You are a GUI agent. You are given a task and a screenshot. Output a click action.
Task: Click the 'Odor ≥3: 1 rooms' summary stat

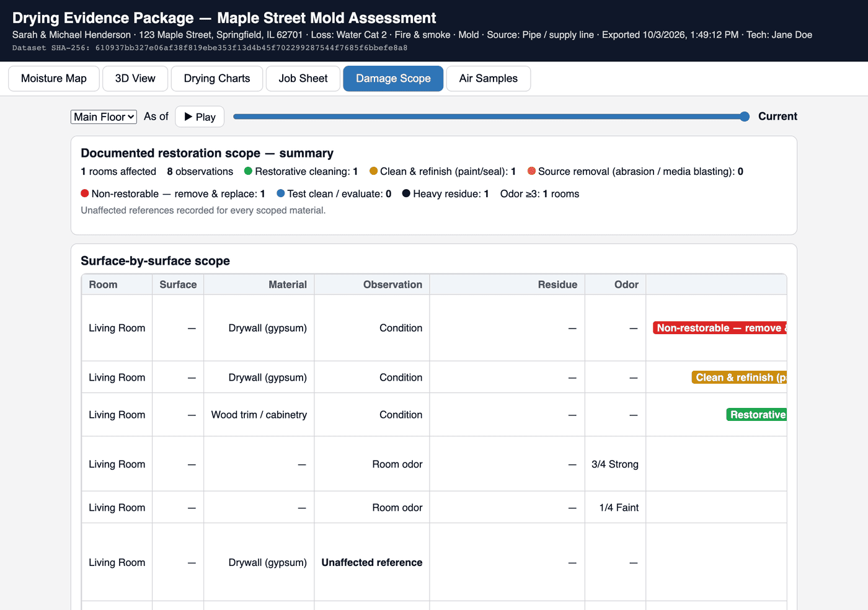[539, 193]
